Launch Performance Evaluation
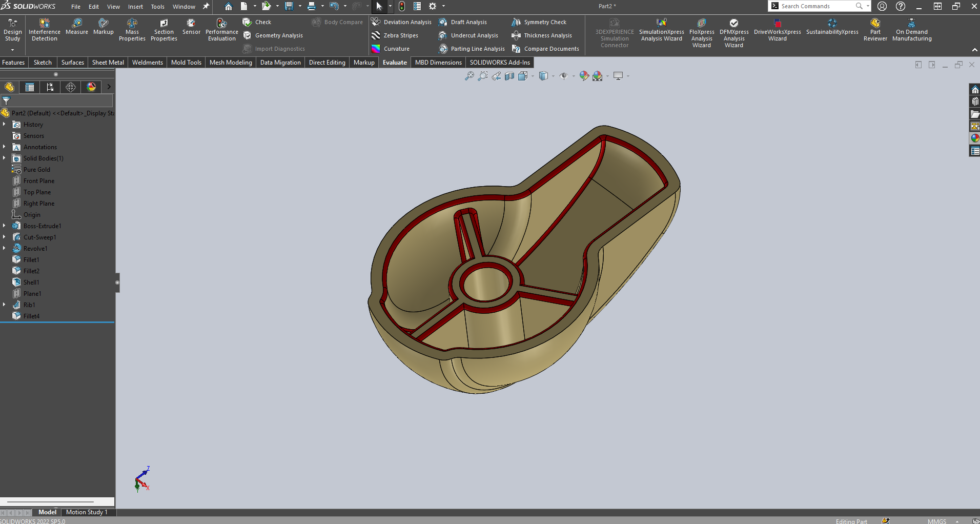The image size is (980, 524). tap(222, 30)
